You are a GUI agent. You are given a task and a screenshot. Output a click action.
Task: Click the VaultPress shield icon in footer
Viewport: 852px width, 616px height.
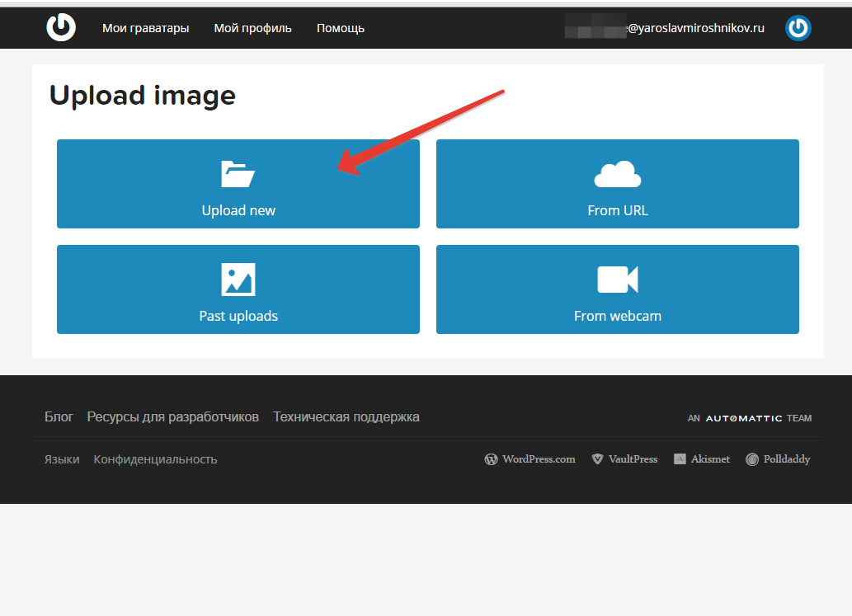[x=597, y=459]
